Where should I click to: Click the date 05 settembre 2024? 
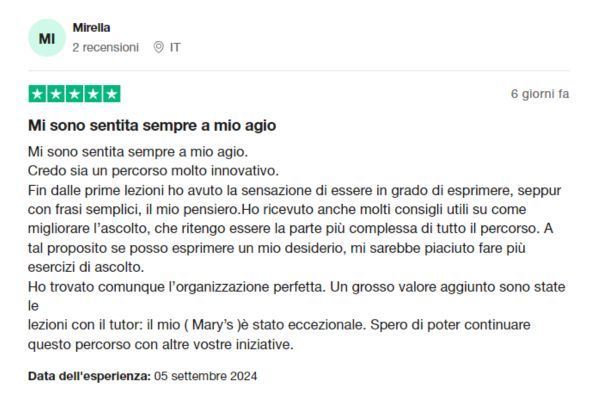point(205,376)
